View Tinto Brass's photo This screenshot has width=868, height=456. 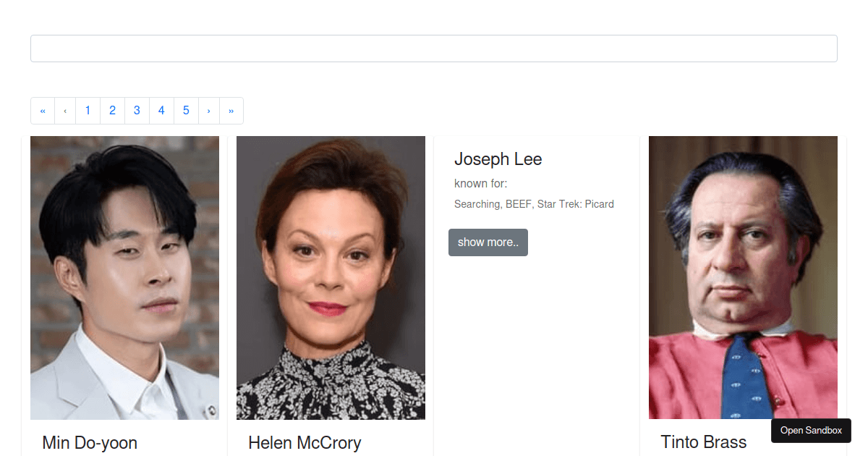[x=743, y=277]
